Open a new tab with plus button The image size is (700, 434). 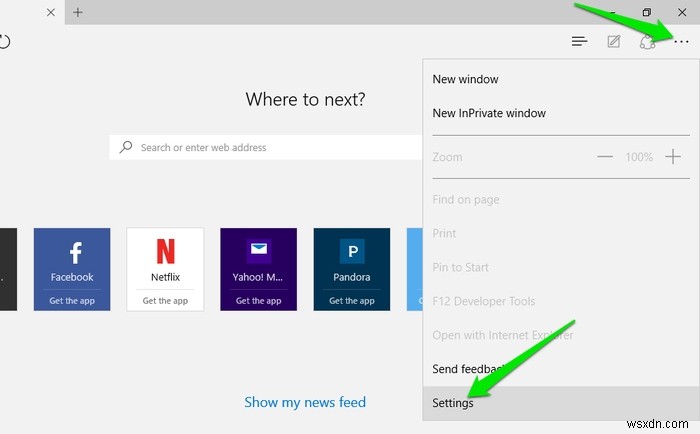point(78,12)
